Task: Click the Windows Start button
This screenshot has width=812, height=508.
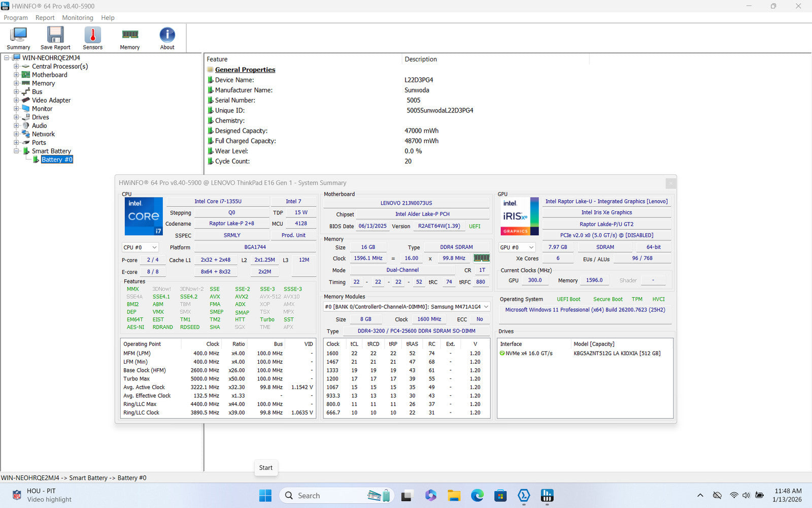Action: point(265,495)
